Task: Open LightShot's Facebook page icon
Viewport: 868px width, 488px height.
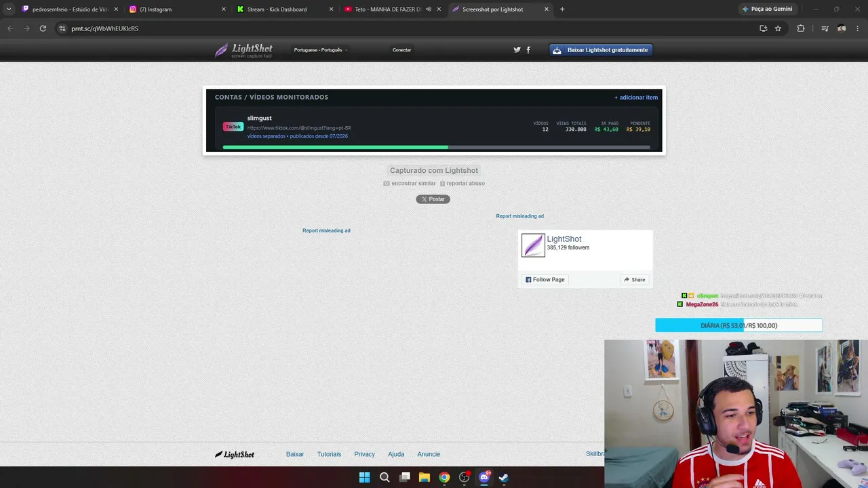Action: (x=528, y=50)
